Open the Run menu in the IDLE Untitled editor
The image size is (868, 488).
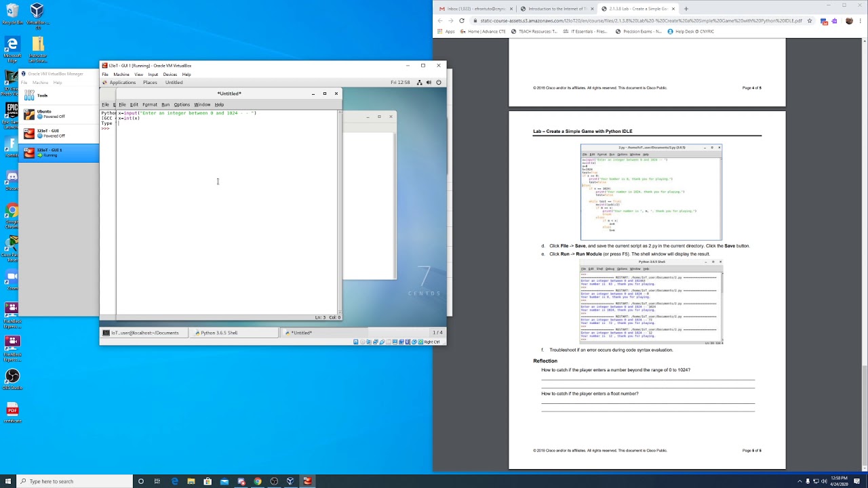click(165, 105)
